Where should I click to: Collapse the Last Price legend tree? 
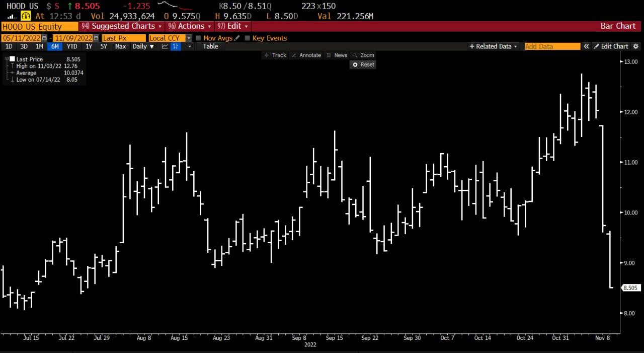(x=7, y=59)
